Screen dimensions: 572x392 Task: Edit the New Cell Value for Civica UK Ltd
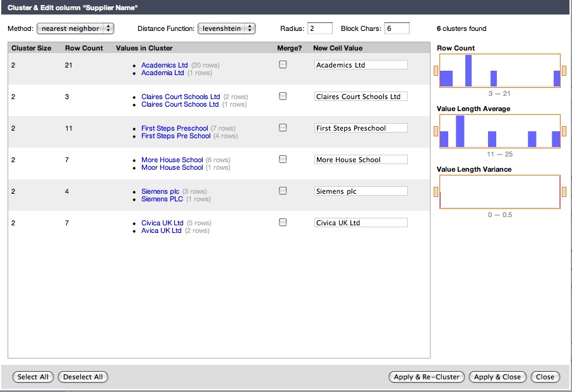click(360, 222)
